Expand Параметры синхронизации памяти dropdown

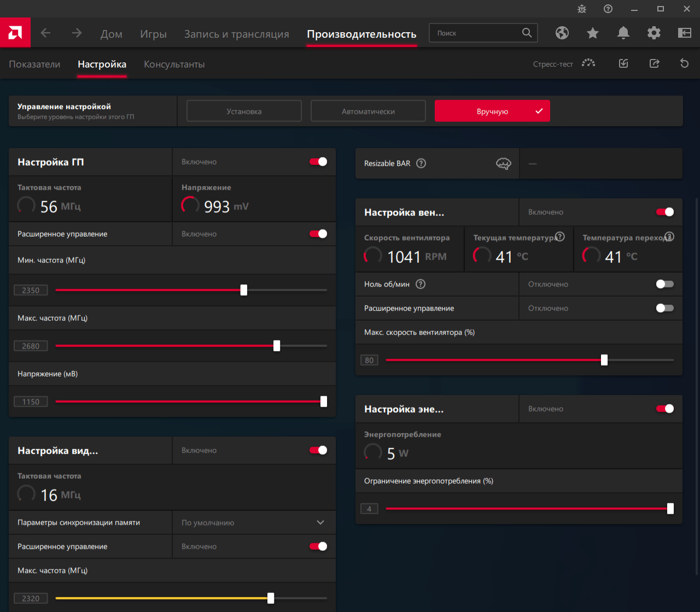coord(320,522)
